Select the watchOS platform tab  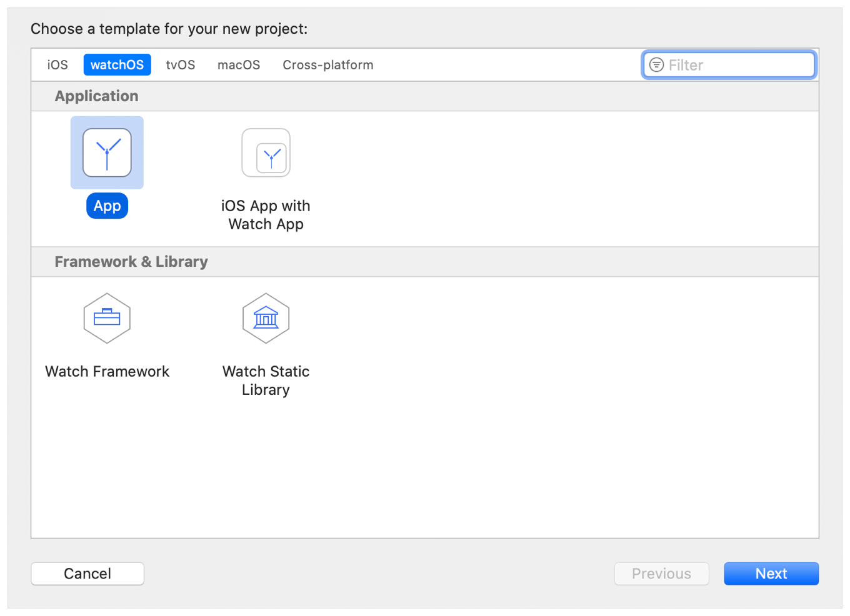117,65
